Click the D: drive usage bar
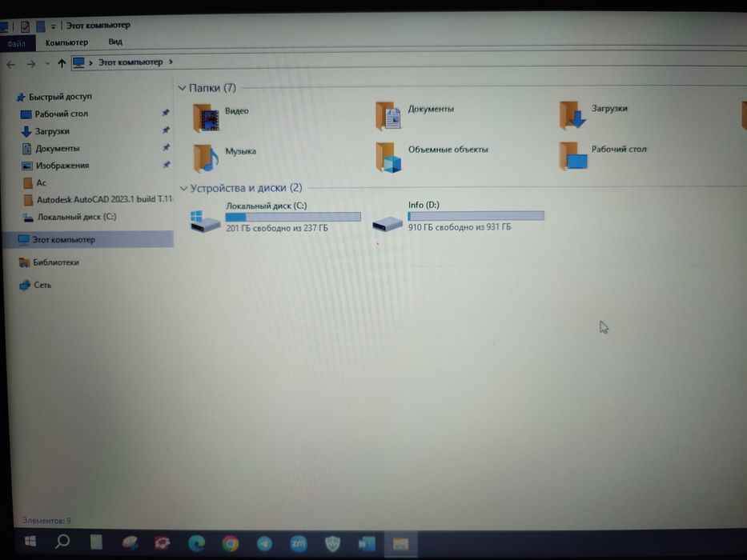 (476, 216)
